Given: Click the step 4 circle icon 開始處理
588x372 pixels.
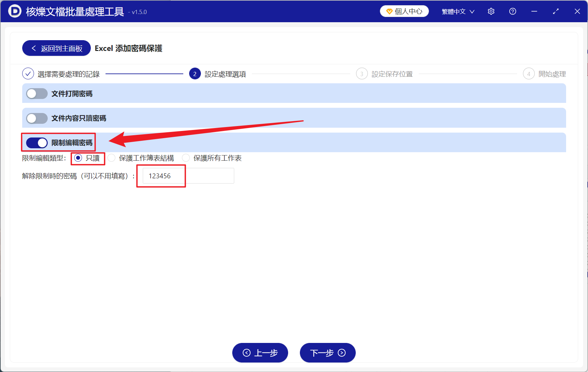Looking at the screenshot, I should coord(529,73).
